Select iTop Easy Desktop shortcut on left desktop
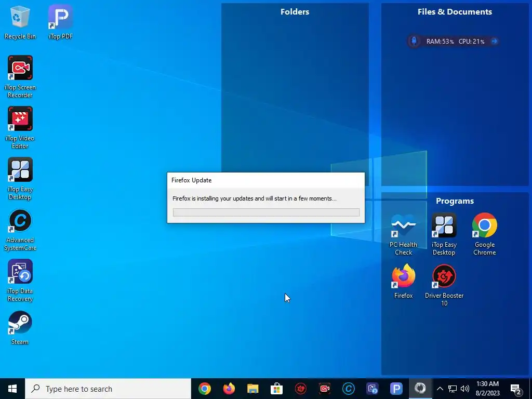This screenshot has width=532, height=399. click(20, 179)
